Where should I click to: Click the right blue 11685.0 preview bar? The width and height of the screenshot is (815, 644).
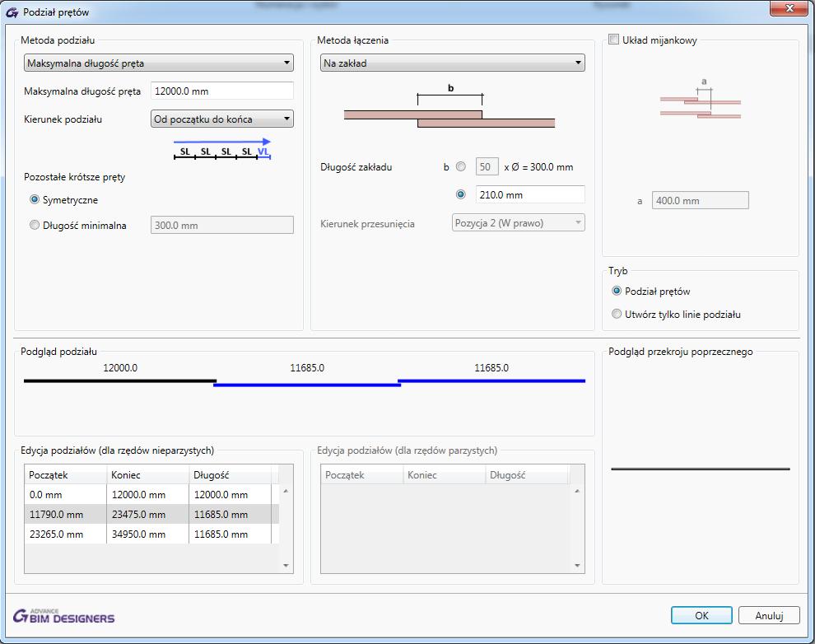[x=491, y=381]
